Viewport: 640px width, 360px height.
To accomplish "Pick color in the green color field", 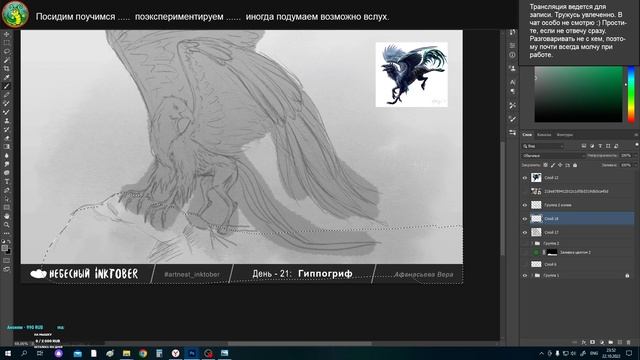I will point(578,94).
